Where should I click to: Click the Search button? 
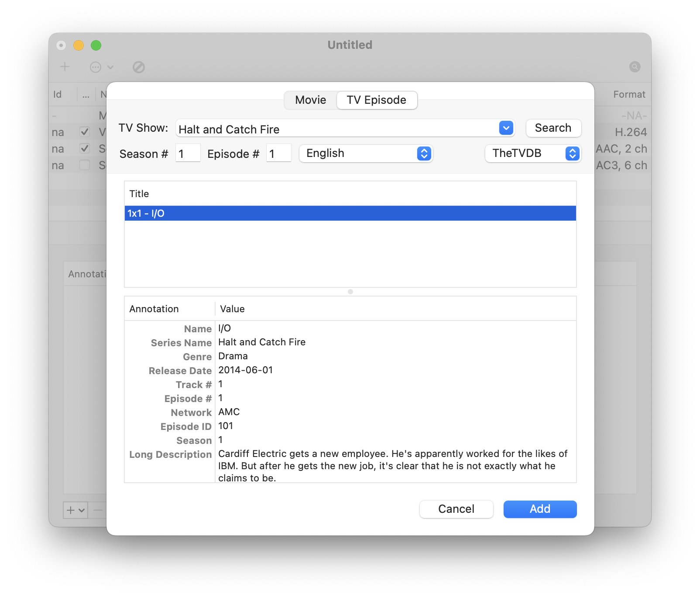point(553,128)
